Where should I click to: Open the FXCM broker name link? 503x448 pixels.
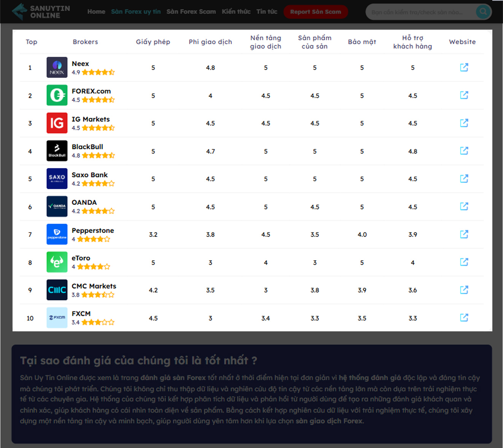(81, 313)
